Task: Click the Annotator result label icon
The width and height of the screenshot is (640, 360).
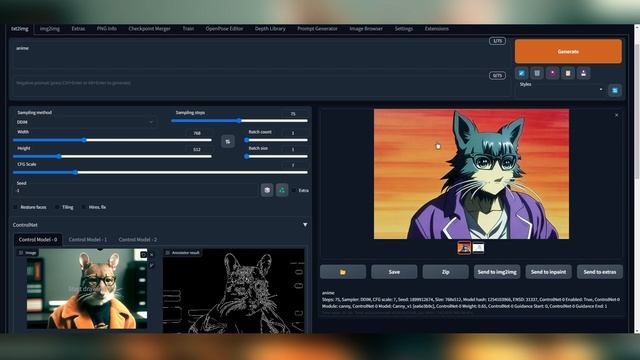Action: pyautogui.click(x=167, y=253)
